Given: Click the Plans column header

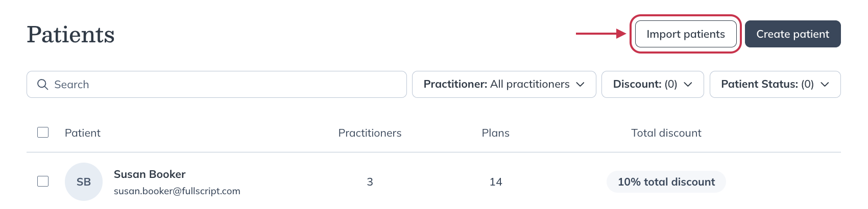Looking at the screenshot, I should click(x=496, y=133).
